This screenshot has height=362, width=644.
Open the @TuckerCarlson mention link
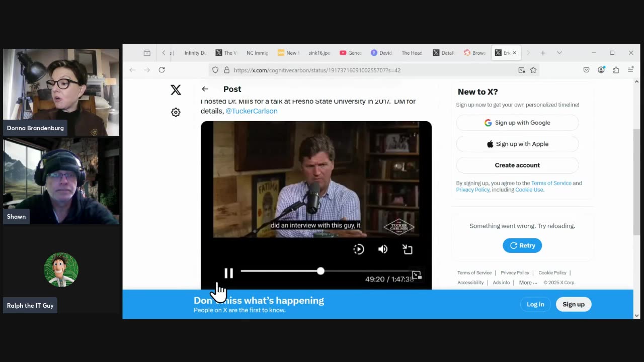pyautogui.click(x=252, y=111)
